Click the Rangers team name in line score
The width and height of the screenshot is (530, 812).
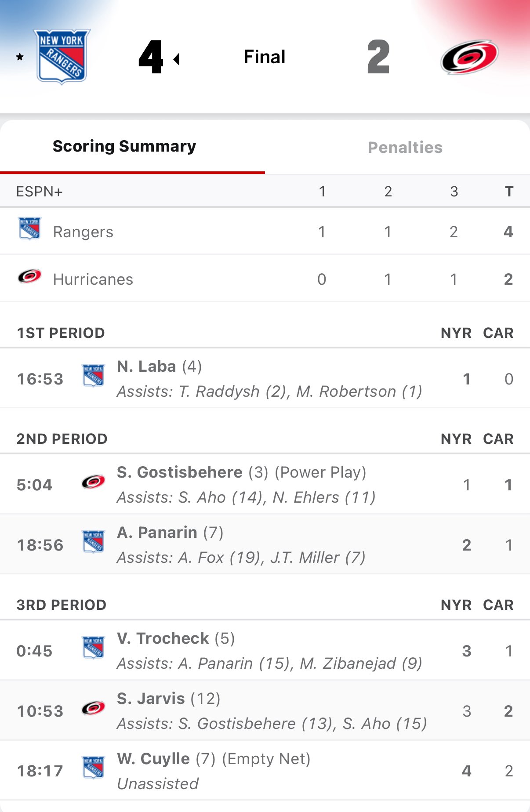point(83,232)
